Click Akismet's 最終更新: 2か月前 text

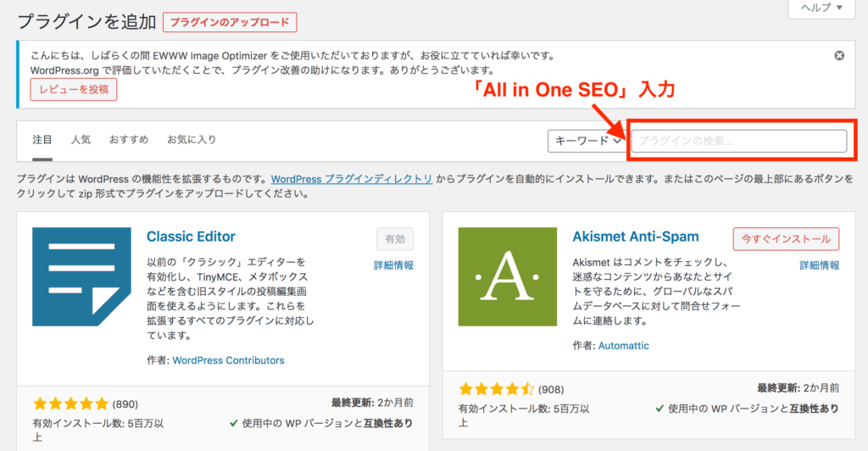click(798, 388)
